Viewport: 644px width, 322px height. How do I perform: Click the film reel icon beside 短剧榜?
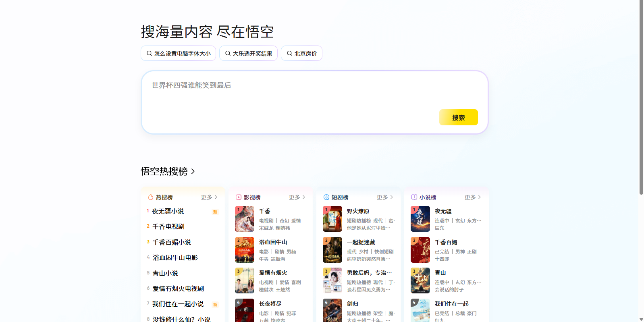point(326,197)
